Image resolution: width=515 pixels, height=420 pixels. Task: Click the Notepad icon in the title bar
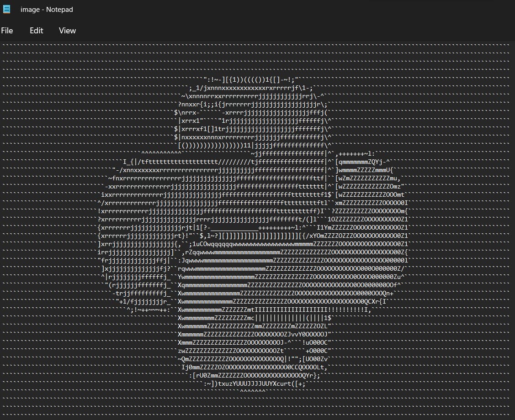[8, 9]
